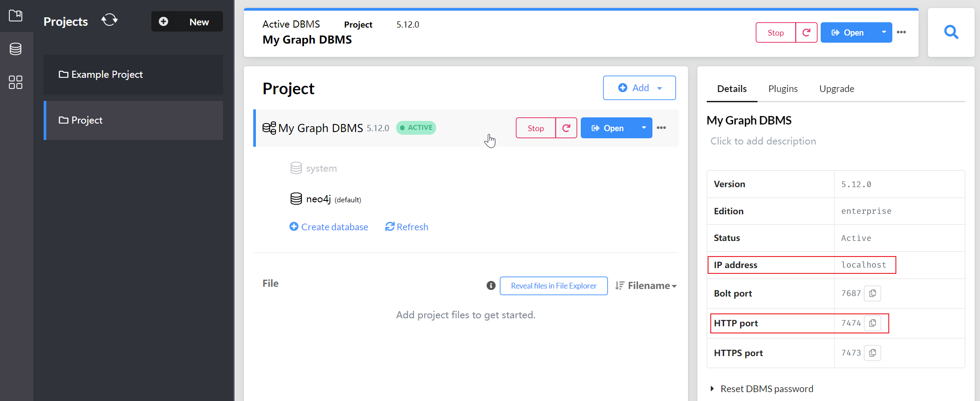The image size is (980, 401).
Task: Open active DBMS from header button
Action: point(848,32)
